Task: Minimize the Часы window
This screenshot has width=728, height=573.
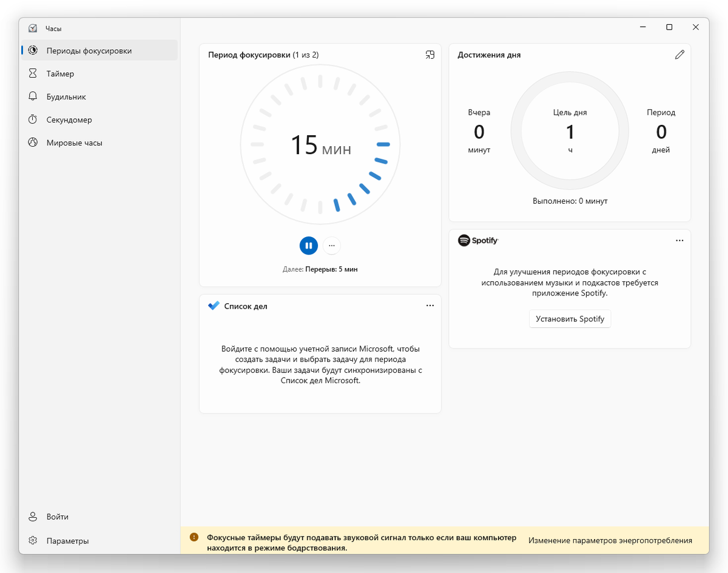Action: (642, 27)
